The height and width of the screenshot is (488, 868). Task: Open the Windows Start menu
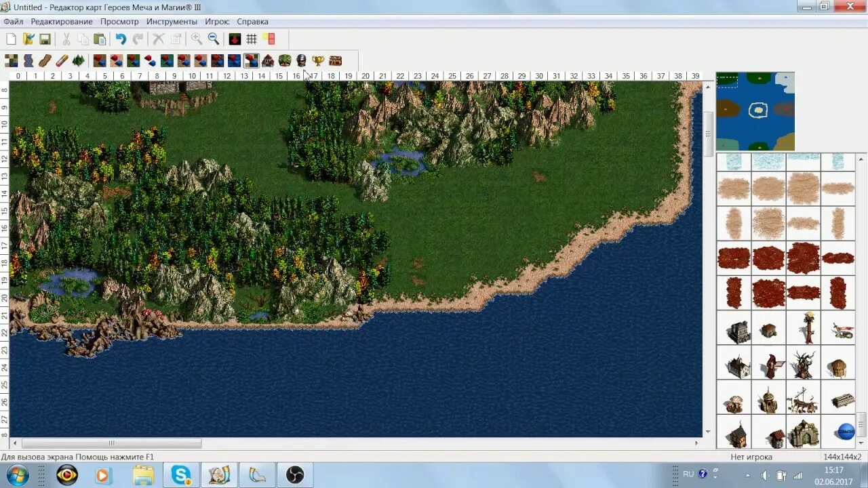[x=18, y=474]
